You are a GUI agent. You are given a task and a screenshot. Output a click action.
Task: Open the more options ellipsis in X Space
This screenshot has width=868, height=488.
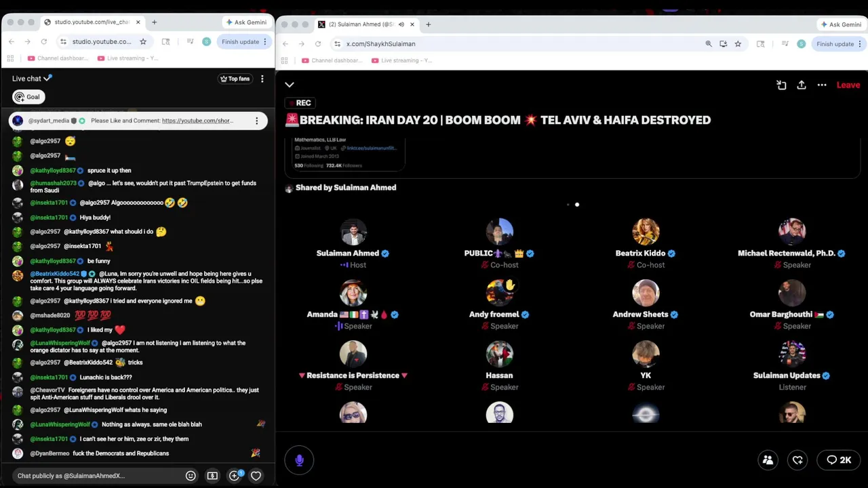822,85
